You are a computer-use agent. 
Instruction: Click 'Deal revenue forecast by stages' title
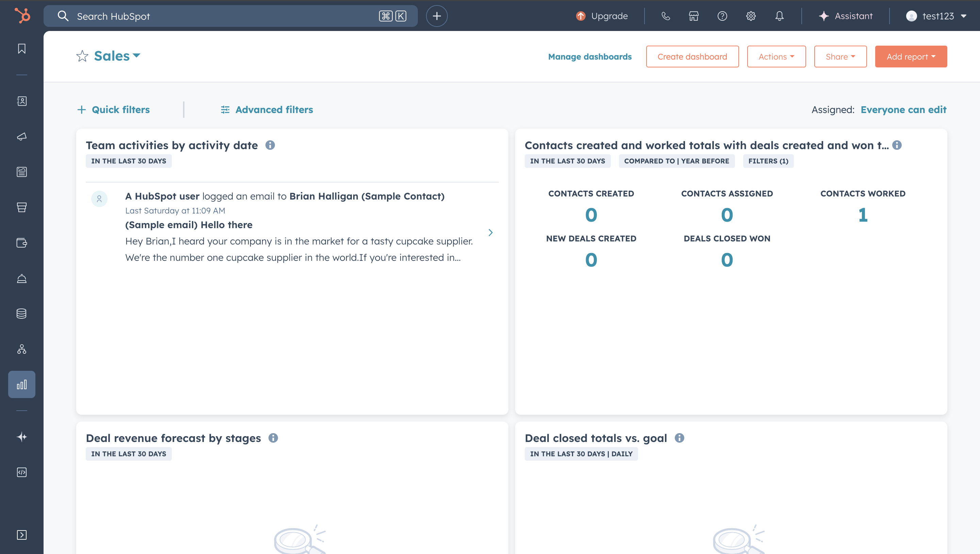[173, 438]
